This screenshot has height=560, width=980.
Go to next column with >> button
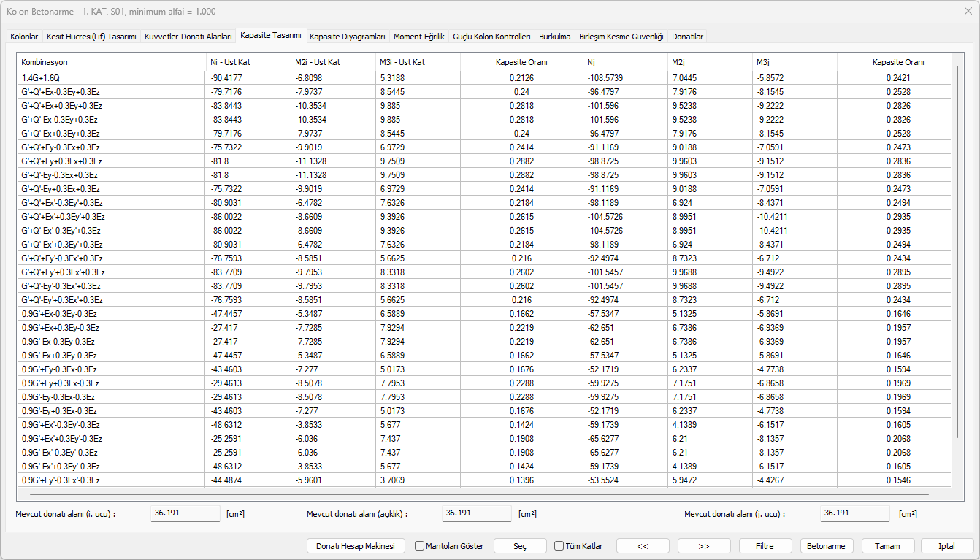(x=704, y=546)
